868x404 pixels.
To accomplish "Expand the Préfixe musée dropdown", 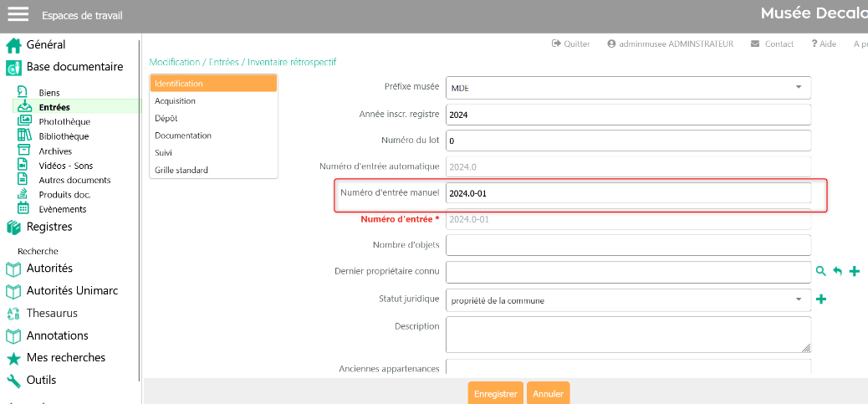I will pos(798,87).
